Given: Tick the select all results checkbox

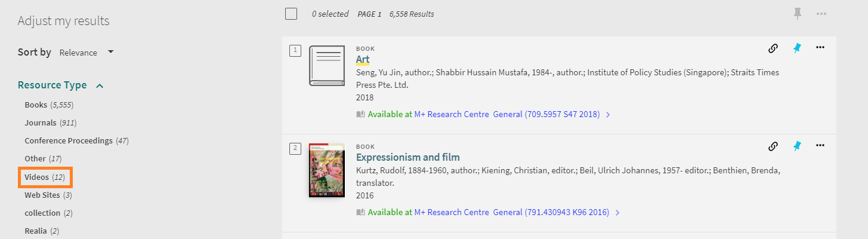Looking at the screenshot, I should coord(291,14).
